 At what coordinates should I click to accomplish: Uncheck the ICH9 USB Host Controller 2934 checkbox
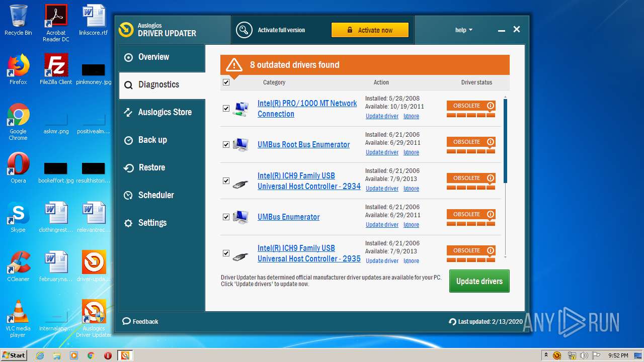click(226, 180)
